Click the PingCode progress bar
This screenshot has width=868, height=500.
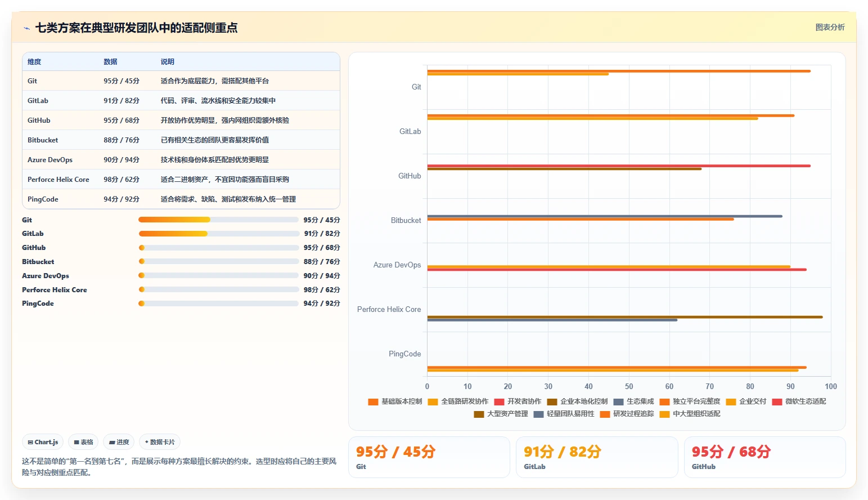[x=219, y=303]
